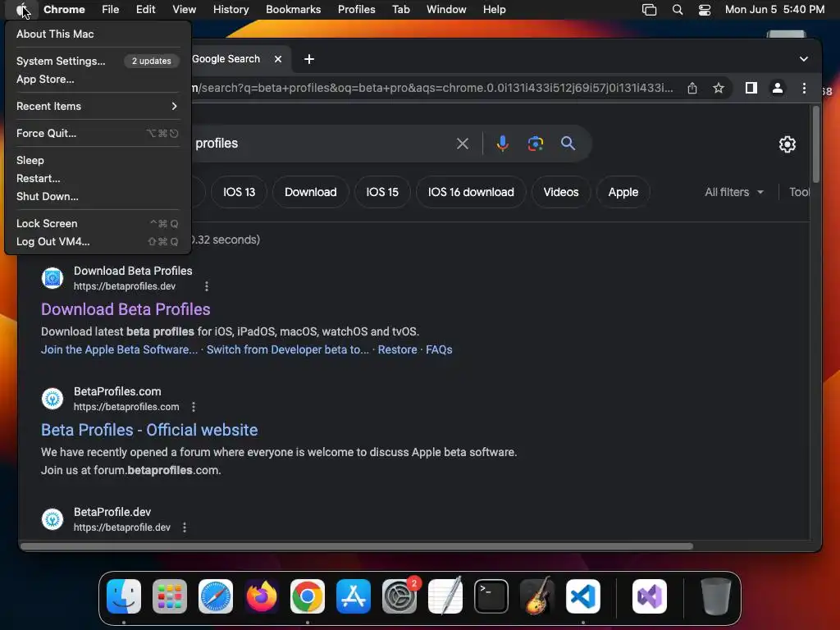Viewport: 840px width, 630px height.
Task: Choose App Store in Apple menu
Action: pyautogui.click(x=97, y=80)
